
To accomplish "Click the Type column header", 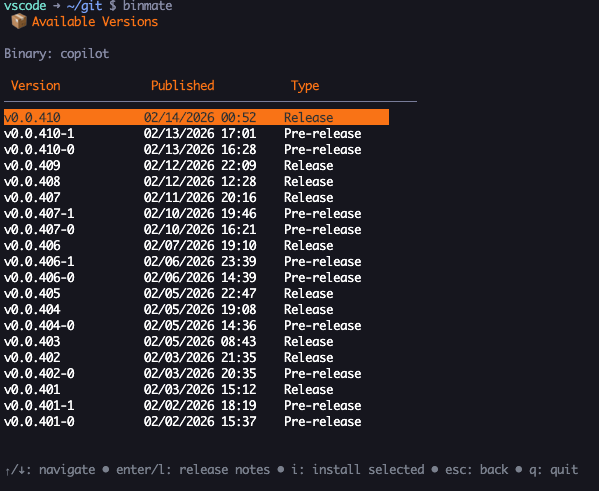I will [x=305, y=86].
